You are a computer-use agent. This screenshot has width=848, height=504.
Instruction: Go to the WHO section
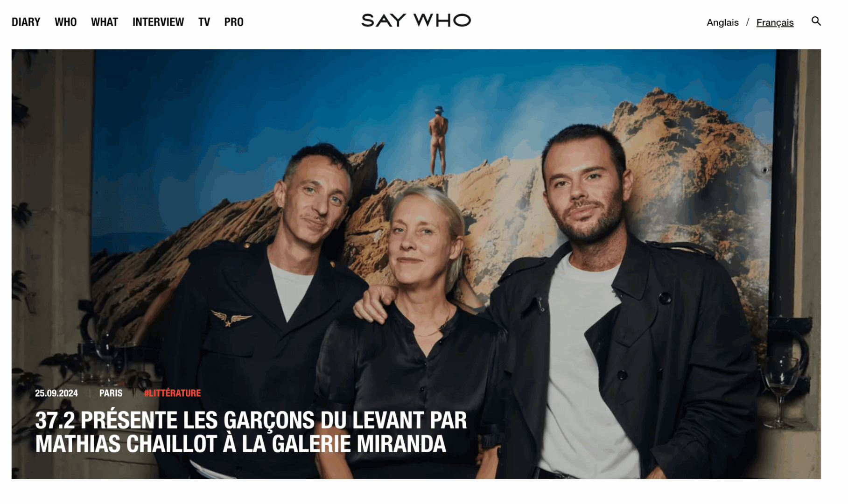(x=66, y=22)
